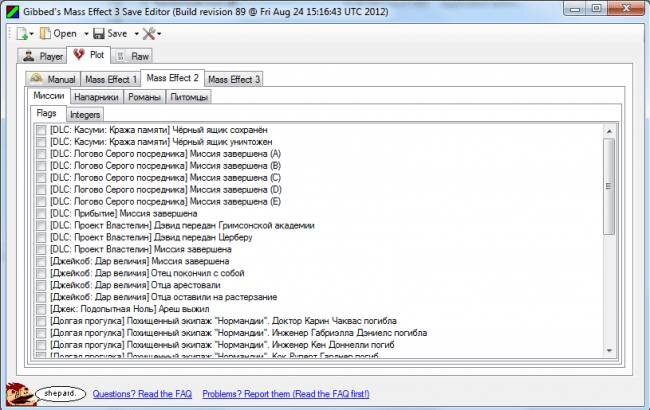Screen dimensions: 650x410
Task: Open the New file dropdown arrow
Action: coord(32,34)
